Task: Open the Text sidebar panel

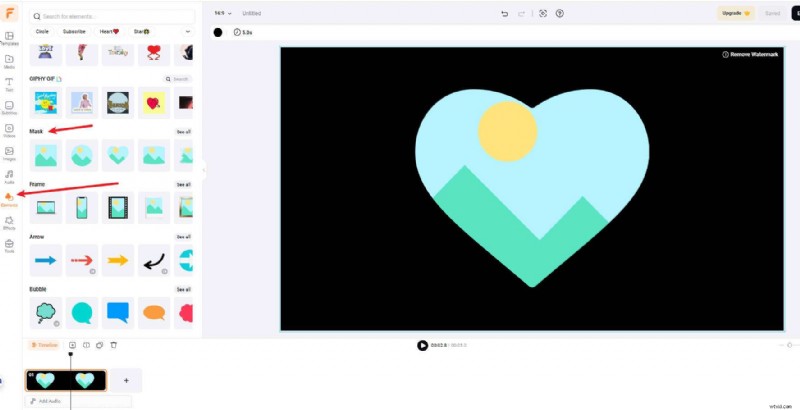Action: pyautogui.click(x=9, y=85)
